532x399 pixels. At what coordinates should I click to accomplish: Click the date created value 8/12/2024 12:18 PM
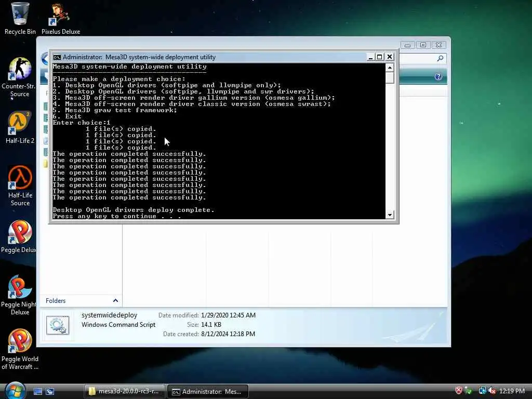[228, 334]
